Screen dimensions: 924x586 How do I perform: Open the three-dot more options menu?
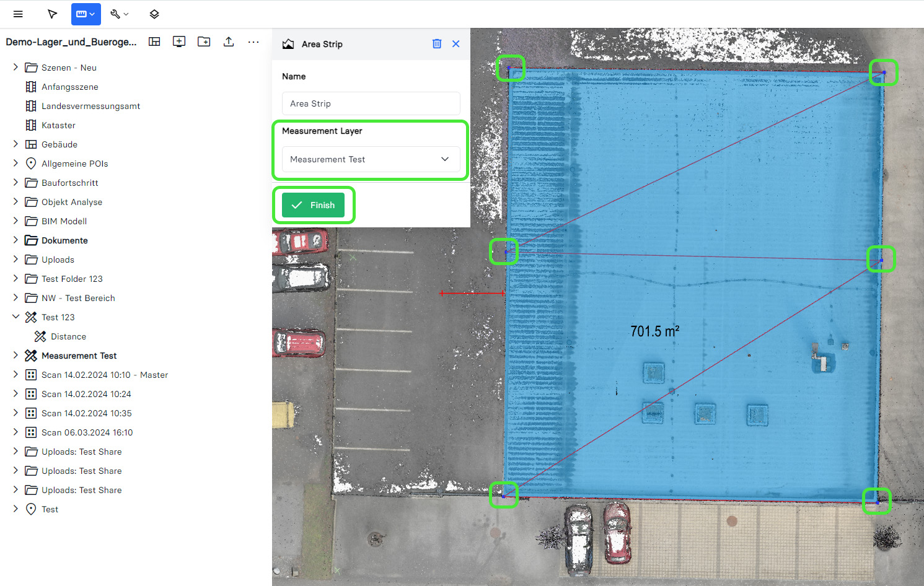point(253,42)
